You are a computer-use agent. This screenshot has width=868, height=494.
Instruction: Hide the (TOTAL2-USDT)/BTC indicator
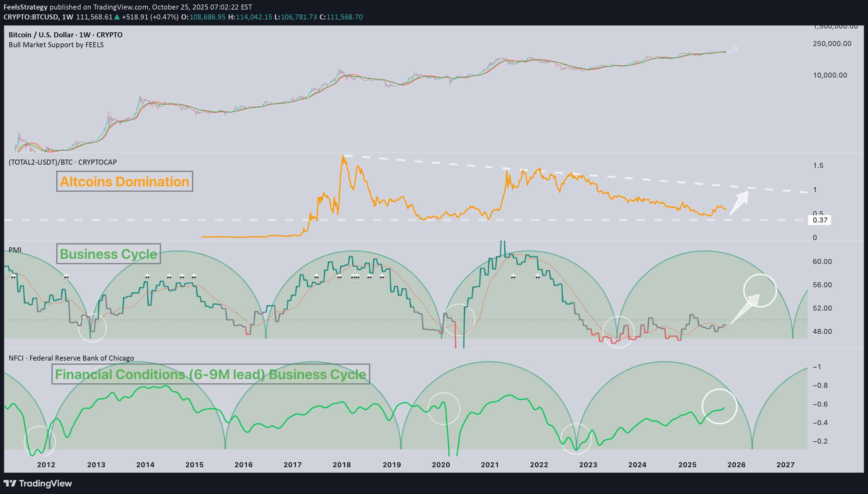point(62,162)
